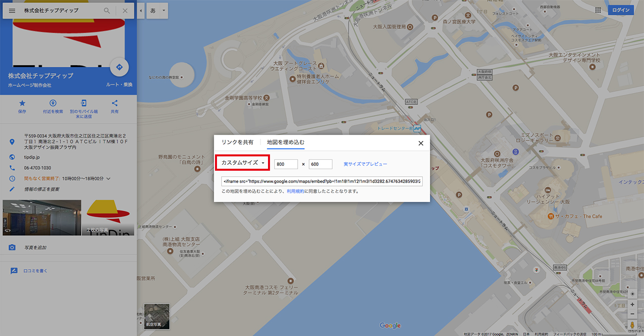Clear search with the X icon

125,10
